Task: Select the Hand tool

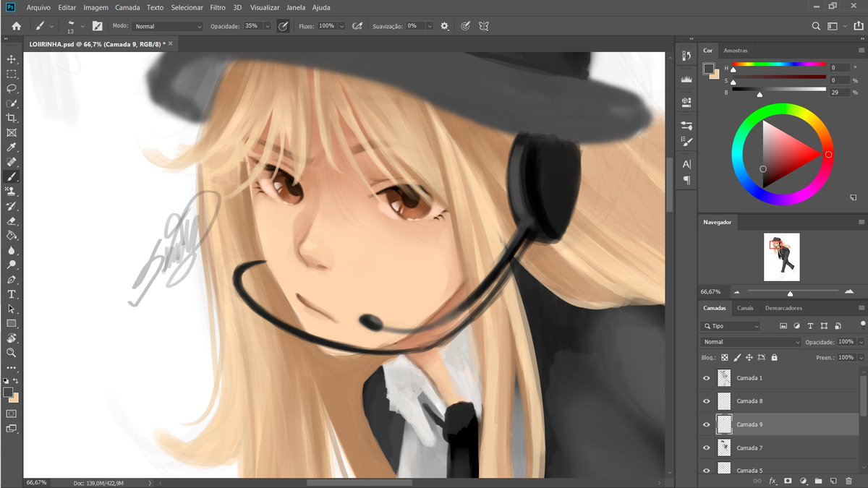Action: (12, 338)
